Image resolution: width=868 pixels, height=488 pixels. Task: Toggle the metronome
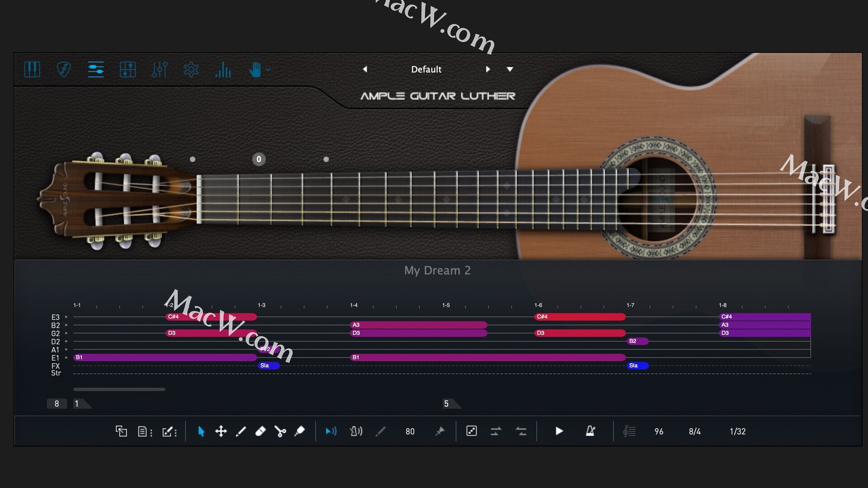click(590, 431)
